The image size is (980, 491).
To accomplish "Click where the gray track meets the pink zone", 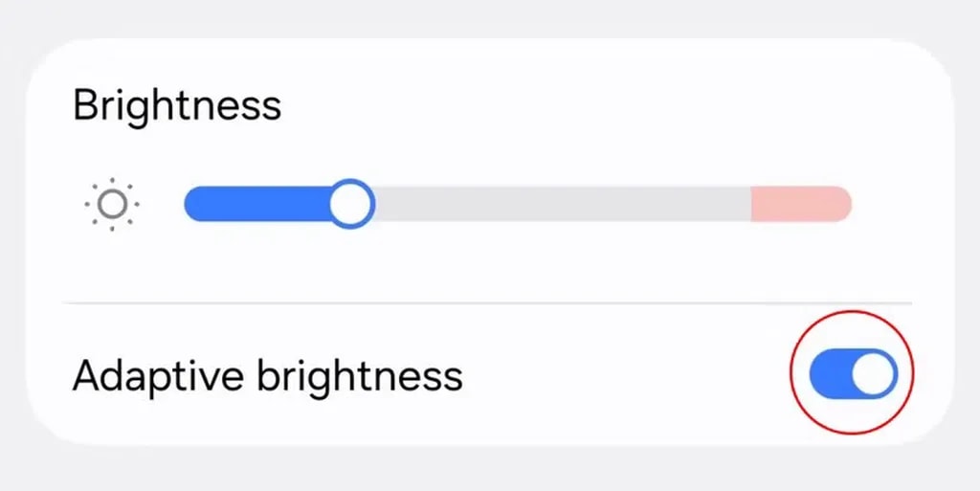I will click(751, 204).
